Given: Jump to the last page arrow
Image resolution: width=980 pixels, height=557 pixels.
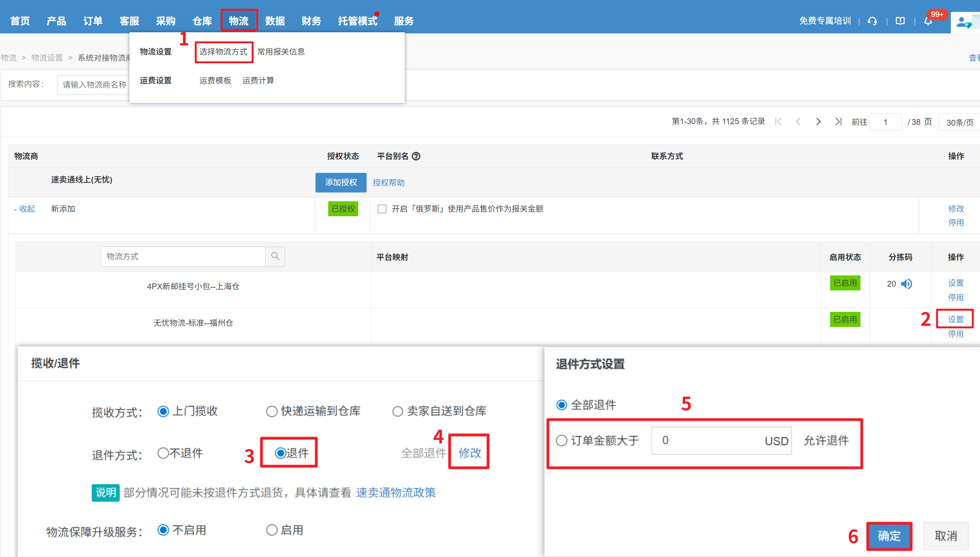Looking at the screenshot, I should [x=838, y=122].
